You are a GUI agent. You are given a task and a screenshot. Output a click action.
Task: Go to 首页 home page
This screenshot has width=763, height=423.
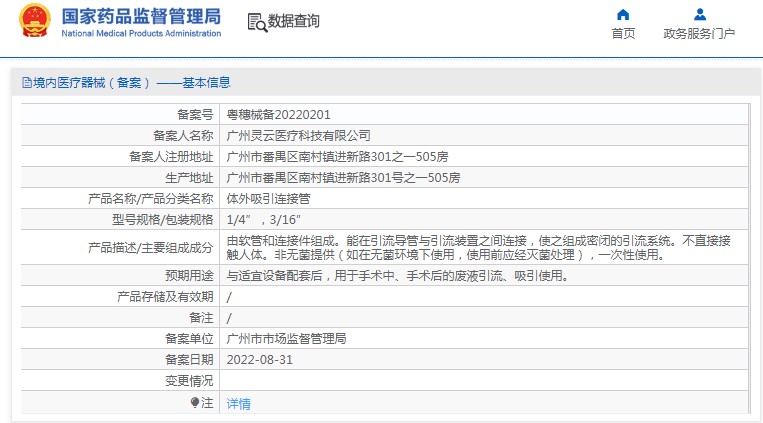coord(623,34)
